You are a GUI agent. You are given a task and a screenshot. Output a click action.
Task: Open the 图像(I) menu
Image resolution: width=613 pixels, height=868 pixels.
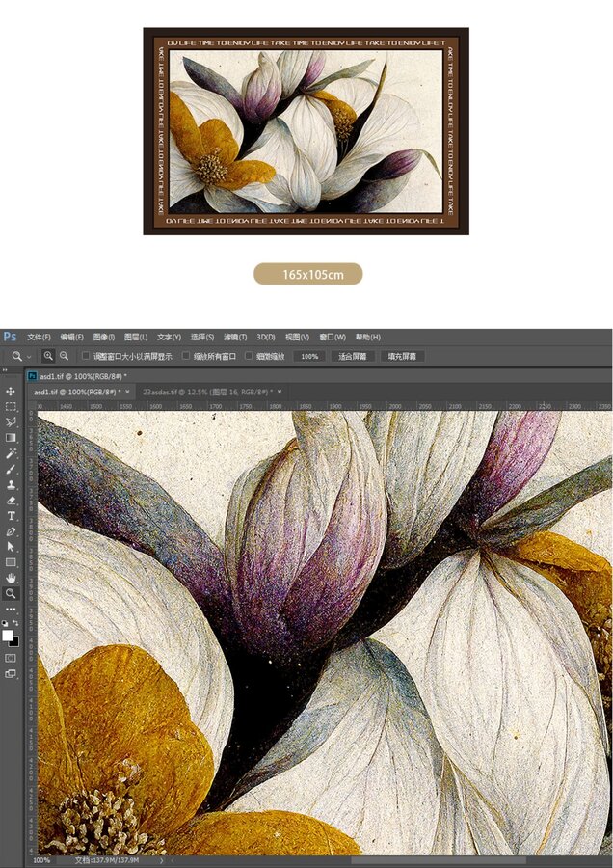point(103,337)
